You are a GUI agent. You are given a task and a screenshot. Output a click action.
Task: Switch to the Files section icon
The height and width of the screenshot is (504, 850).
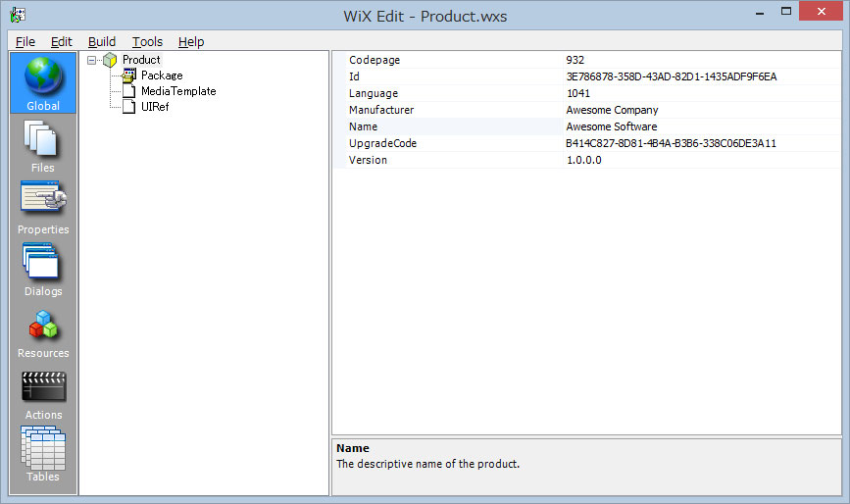coord(43,139)
